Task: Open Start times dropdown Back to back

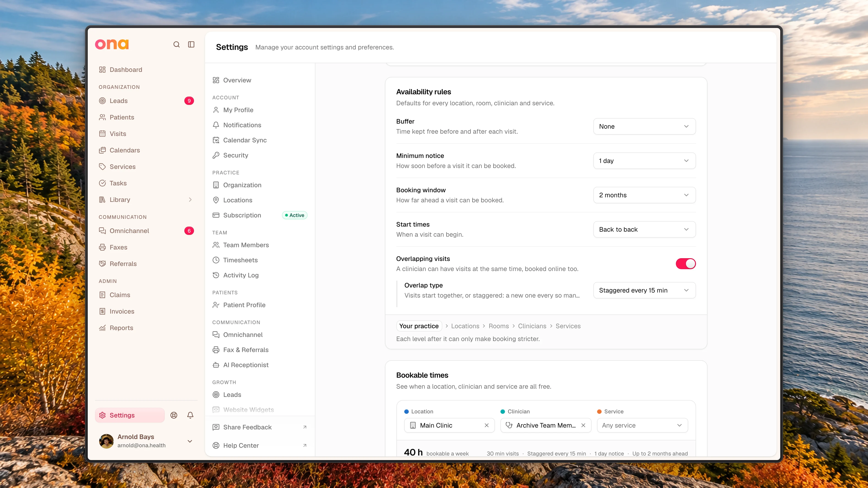Action: point(644,229)
